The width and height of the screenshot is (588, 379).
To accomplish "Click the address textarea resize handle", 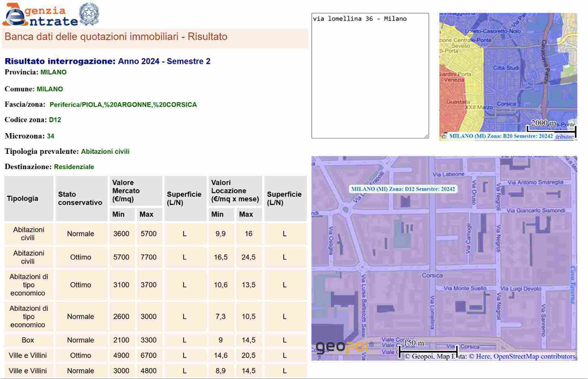I will pyautogui.click(x=426, y=136).
